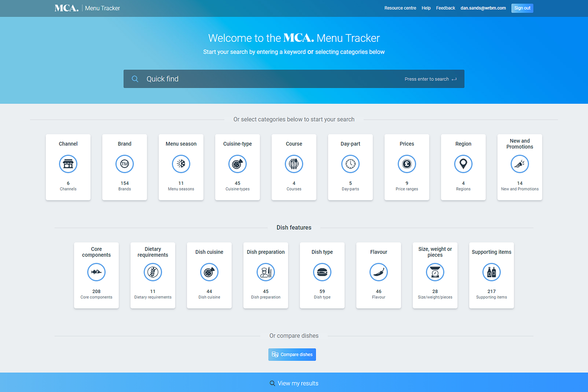Viewport: 588px width, 392px height.
Task: Click the '45 Cuisine-types' count text
Action: [x=238, y=186]
